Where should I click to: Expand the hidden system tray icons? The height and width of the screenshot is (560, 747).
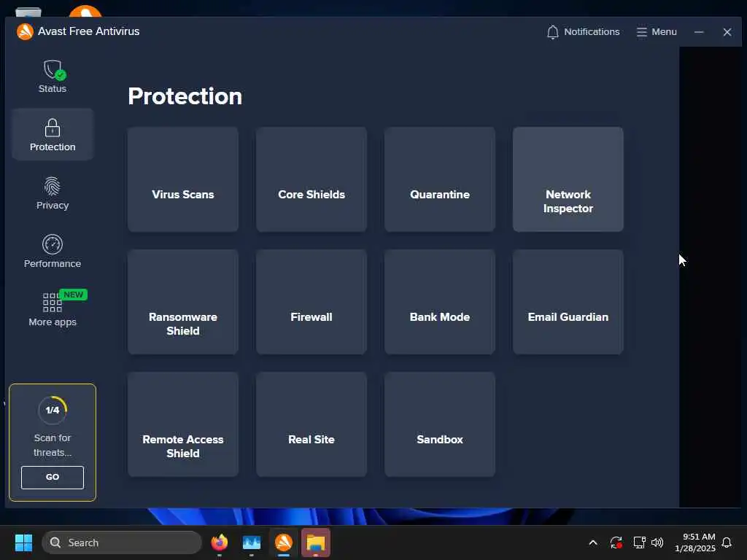tap(593, 542)
